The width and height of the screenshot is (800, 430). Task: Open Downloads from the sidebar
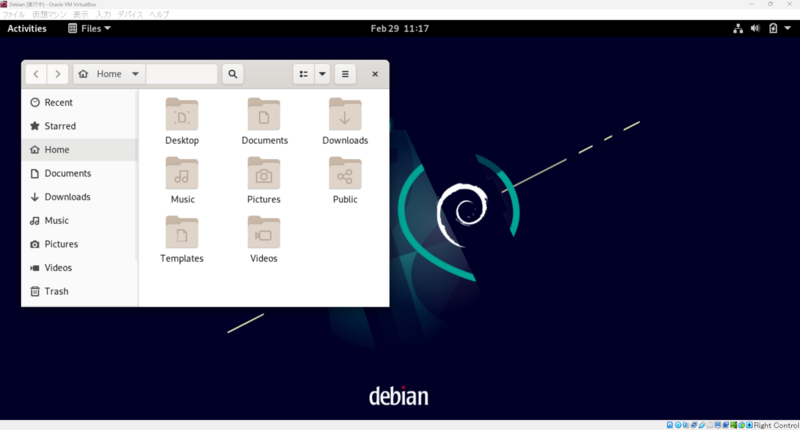tap(80, 197)
